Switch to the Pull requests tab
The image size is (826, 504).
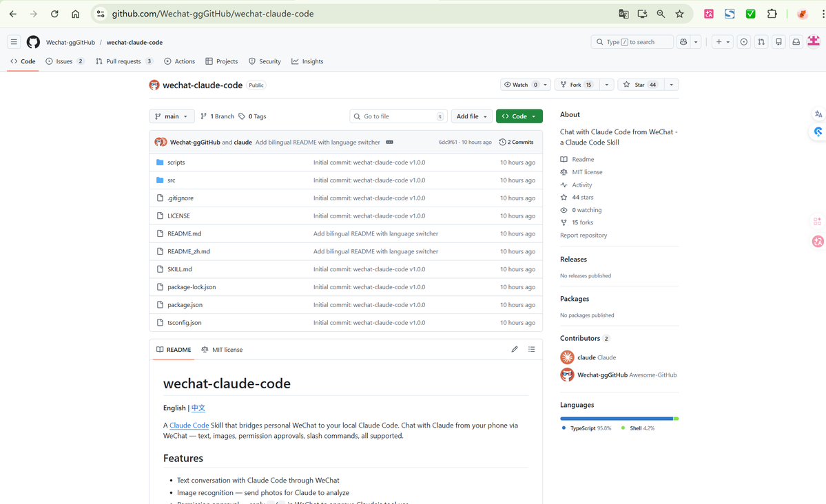click(124, 61)
